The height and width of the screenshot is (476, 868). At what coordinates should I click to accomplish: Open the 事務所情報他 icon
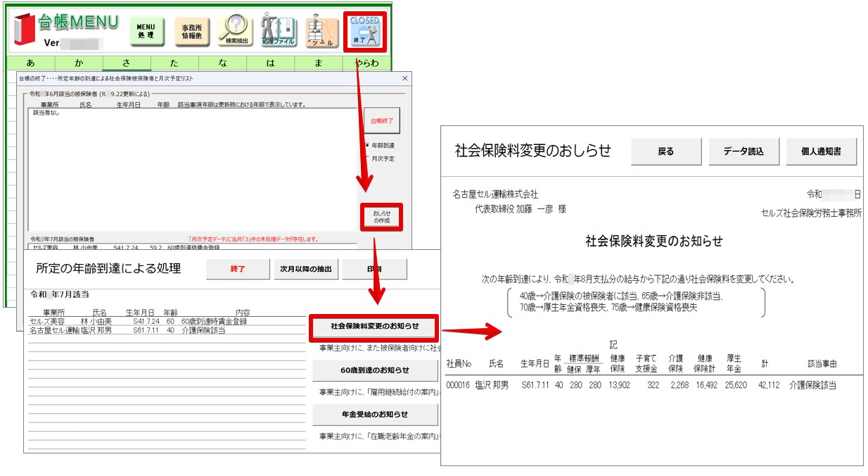click(x=191, y=31)
